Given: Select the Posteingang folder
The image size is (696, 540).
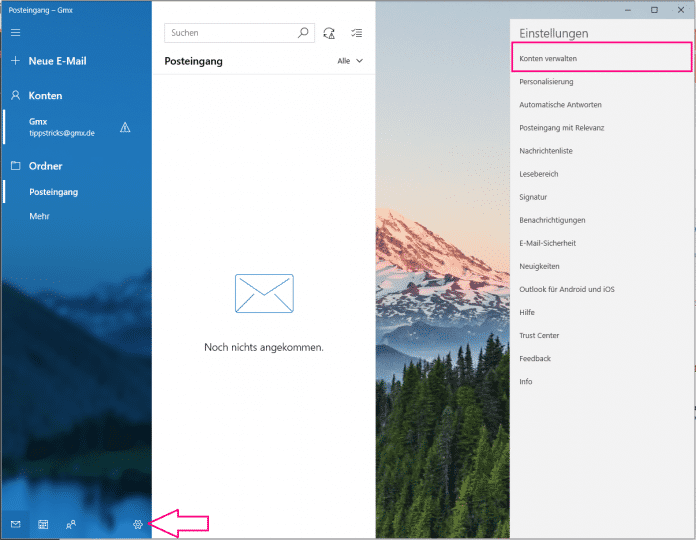Looking at the screenshot, I should [53, 192].
